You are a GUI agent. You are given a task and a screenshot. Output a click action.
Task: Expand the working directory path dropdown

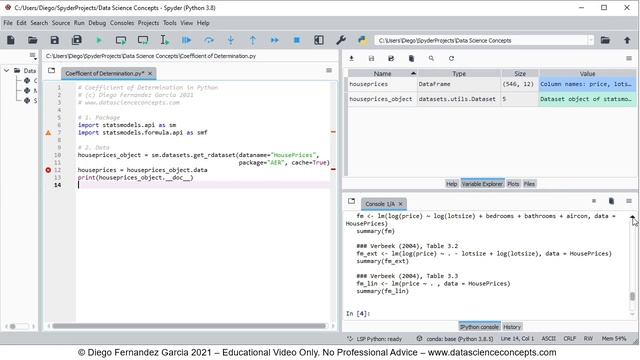click(590, 40)
